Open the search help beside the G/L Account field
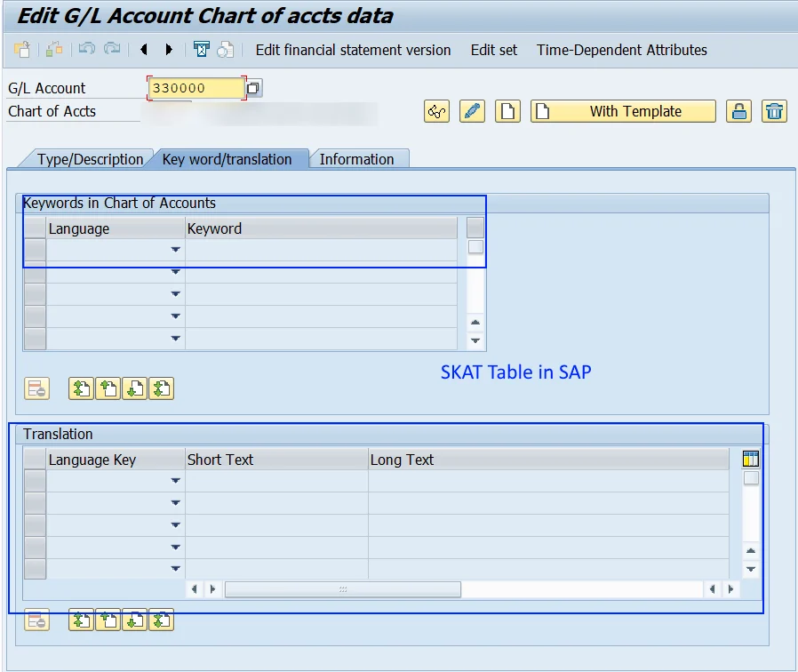 pos(253,88)
